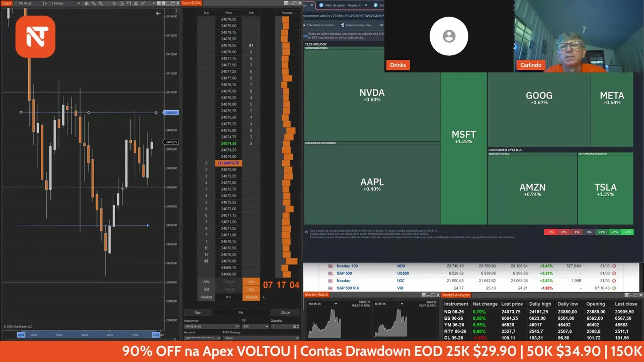Click the Bid buy button in SuperDOM

tap(206, 289)
